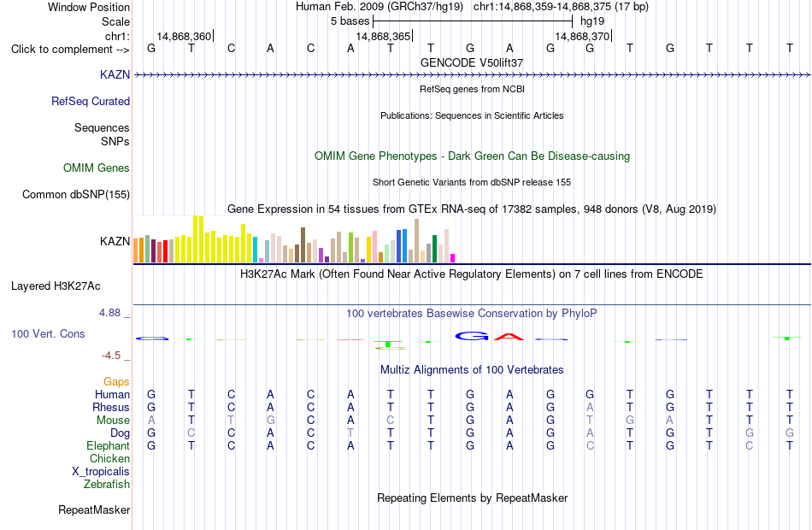Click the '5 bases' scale bar

473,21
